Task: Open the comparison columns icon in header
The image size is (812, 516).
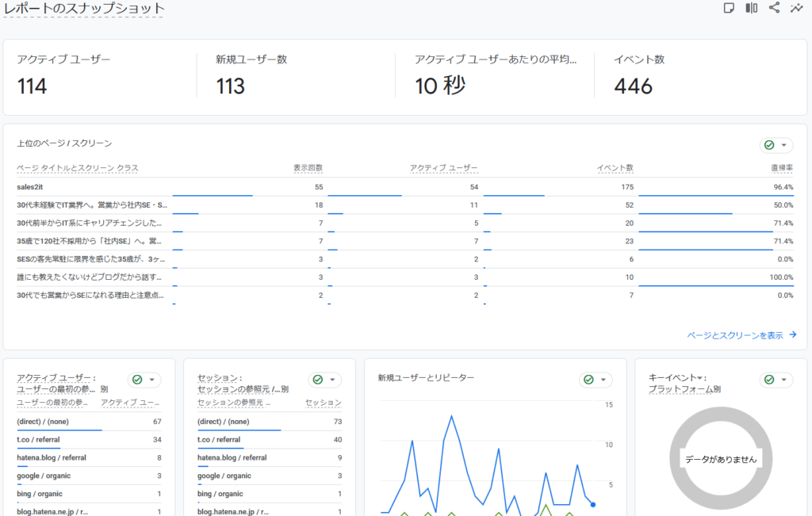Action: point(751,8)
